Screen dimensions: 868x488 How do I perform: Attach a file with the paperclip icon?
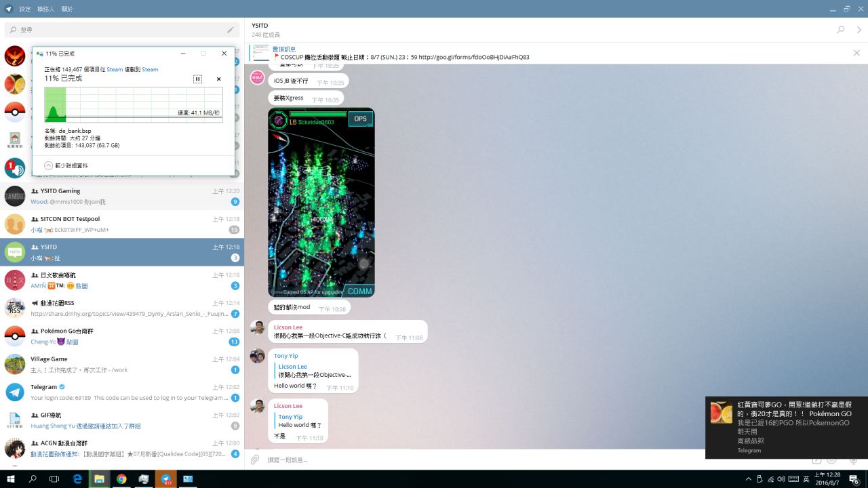[255, 460]
